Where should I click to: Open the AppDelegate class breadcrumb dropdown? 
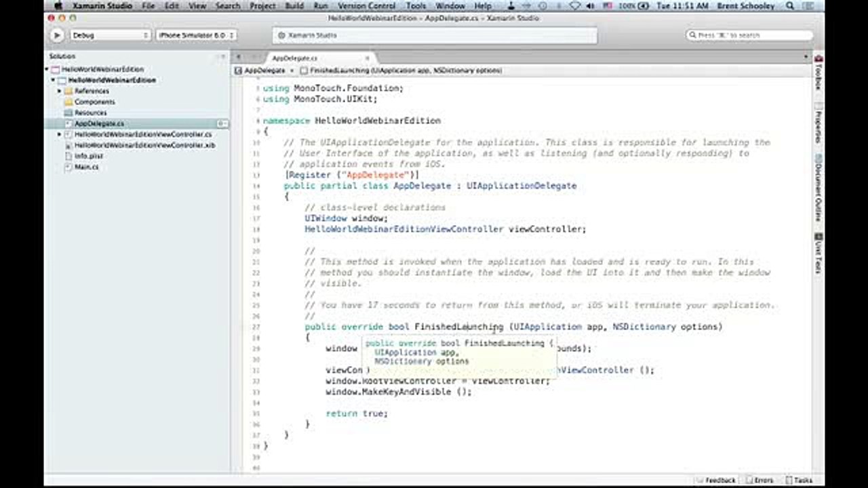264,70
